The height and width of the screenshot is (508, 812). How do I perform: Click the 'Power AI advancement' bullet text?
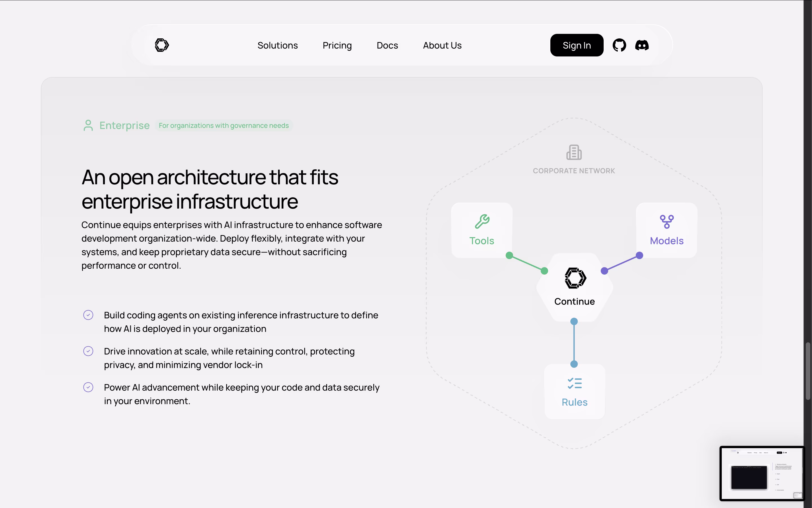pos(242,394)
